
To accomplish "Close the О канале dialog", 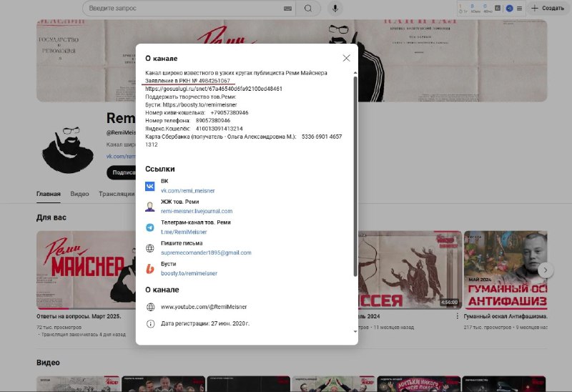I will click(x=346, y=58).
